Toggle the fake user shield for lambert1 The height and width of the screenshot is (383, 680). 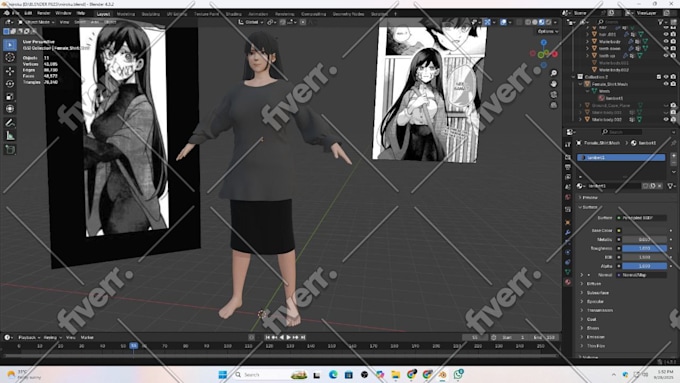click(x=646, y=186)
